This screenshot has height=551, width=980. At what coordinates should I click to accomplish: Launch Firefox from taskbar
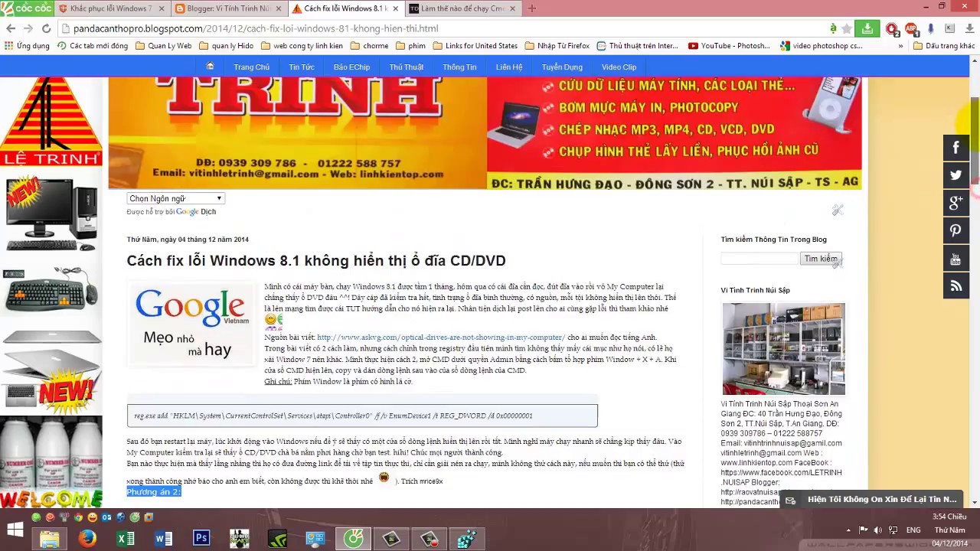point(87,538)
